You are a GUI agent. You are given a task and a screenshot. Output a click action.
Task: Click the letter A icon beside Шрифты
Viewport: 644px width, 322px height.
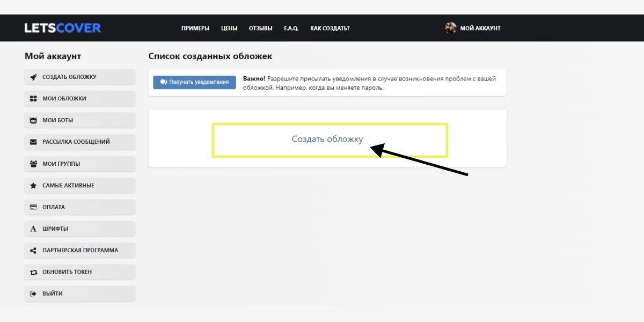tap(33, 229)
